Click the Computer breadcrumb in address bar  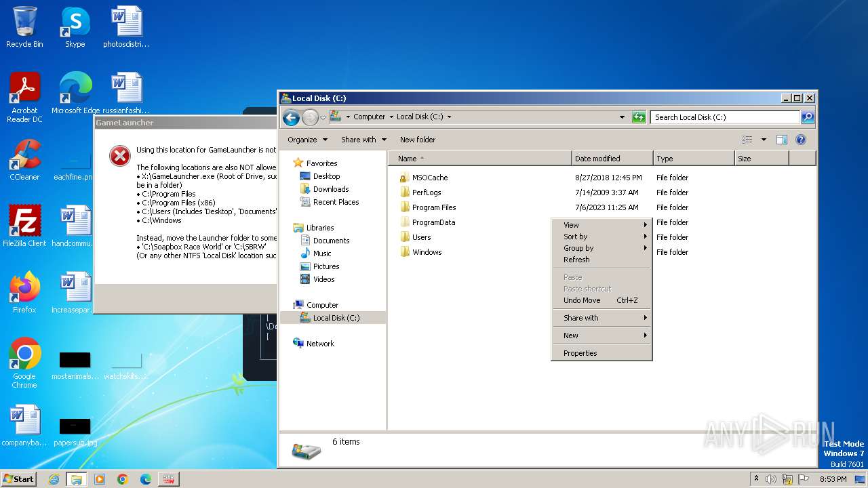tap(369, 117)
